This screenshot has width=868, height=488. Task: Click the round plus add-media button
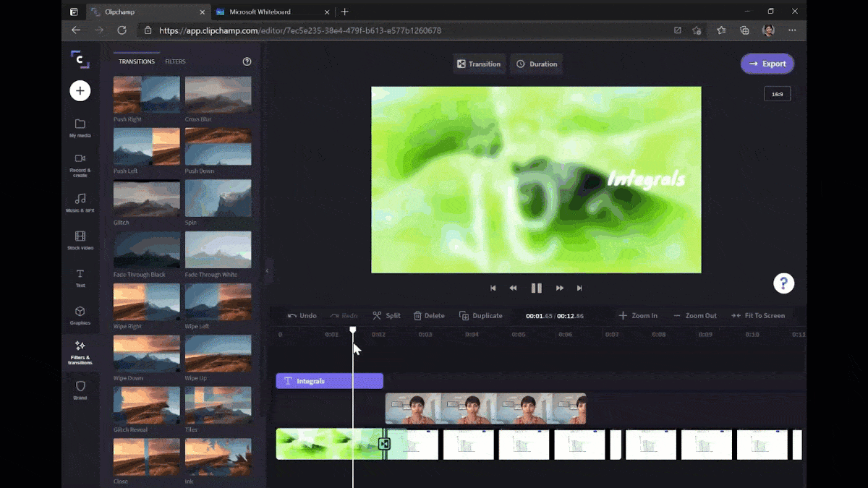click(80, 90)
